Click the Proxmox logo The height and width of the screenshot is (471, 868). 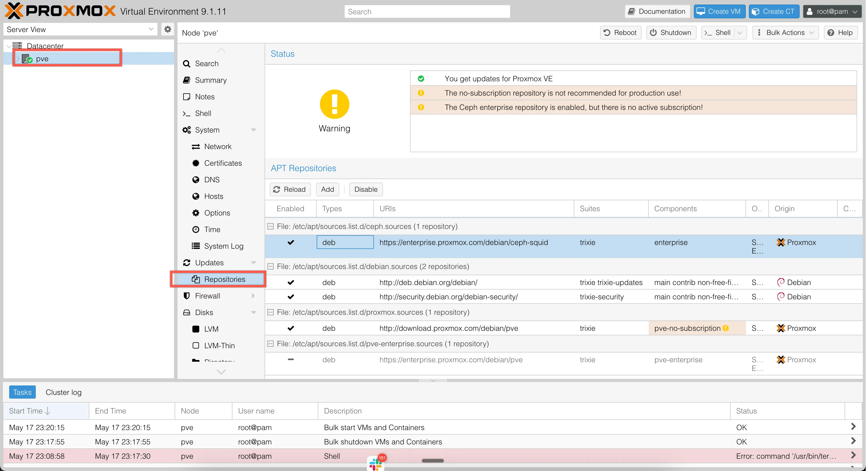click(x=60, y=11)
